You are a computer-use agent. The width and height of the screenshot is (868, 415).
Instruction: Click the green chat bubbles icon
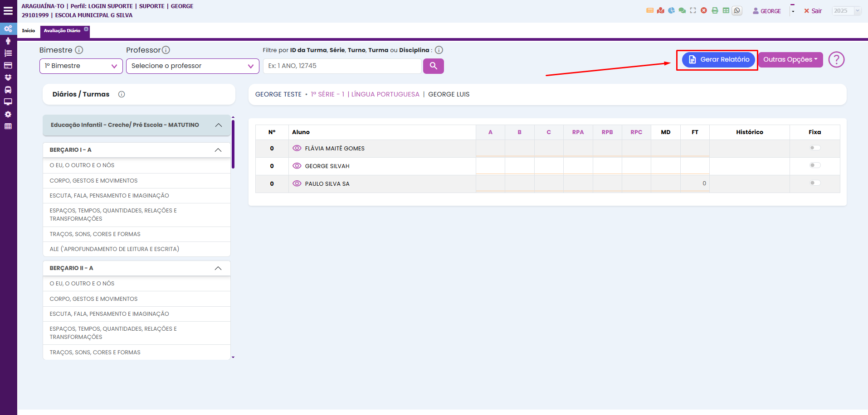682,10
